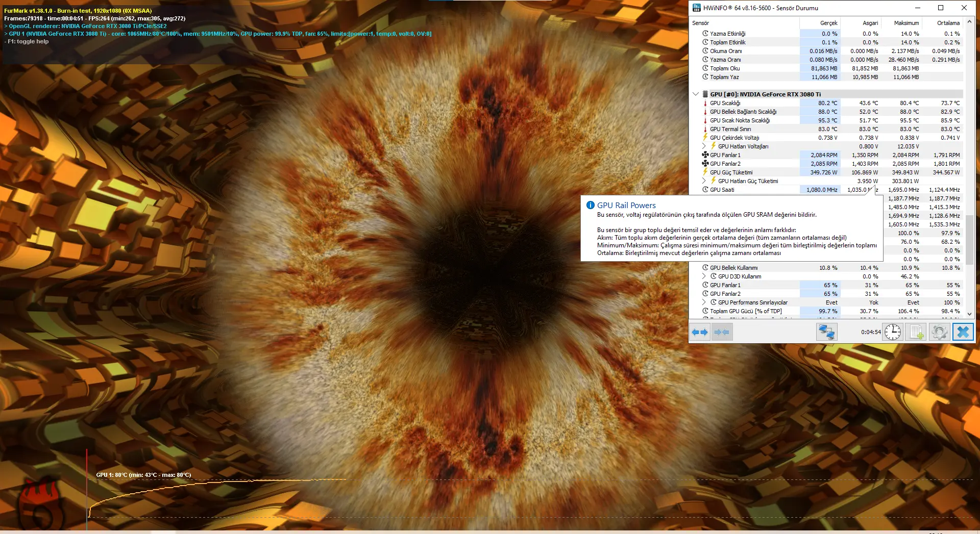This screenshot has width=980, height=534.
Task: Click the HWiNFO app icon in title bar
Action: click(x=696, y=8)
